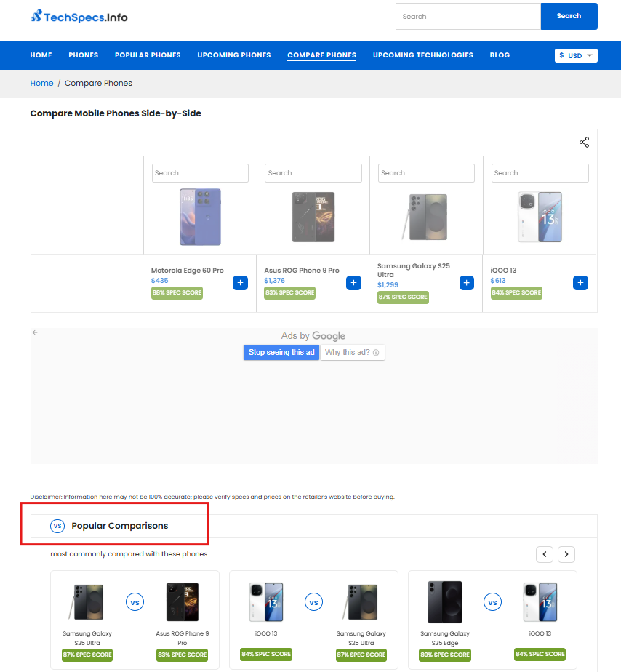Click Popular Comparisons heading
Screen dimensions: 621x672
coord(119,526)
